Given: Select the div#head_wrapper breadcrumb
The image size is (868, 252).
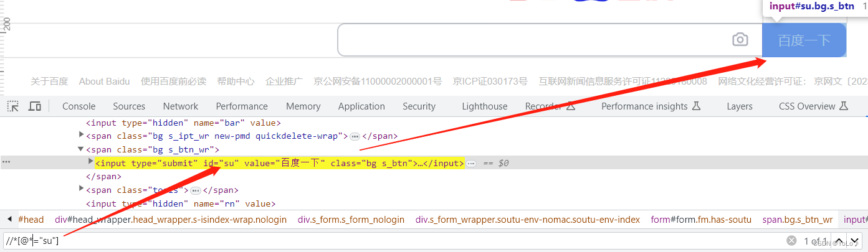Looking at the screenshot, I should pos(171,220).
